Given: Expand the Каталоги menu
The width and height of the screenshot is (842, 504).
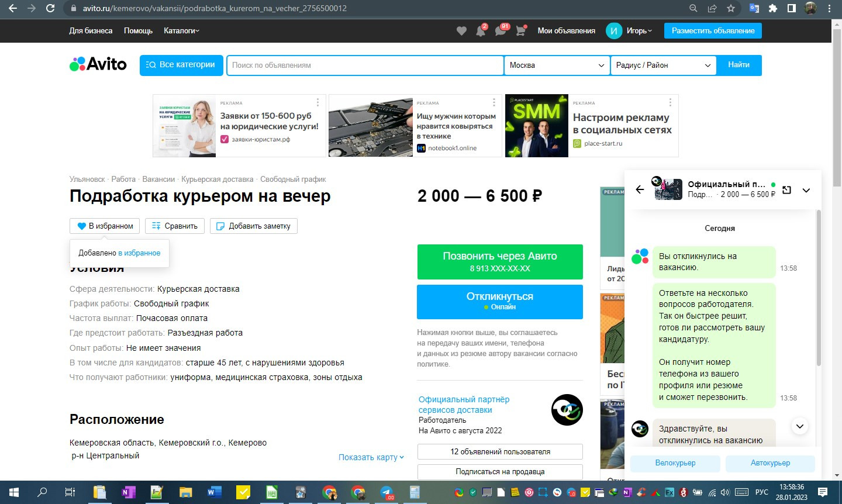Looking at the screenshot, I should (181, 31).
